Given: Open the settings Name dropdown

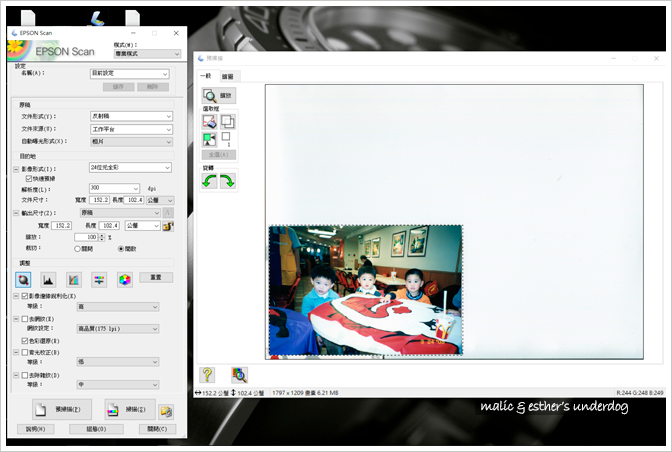Looking at the screenshot, I should coord(130,74).
